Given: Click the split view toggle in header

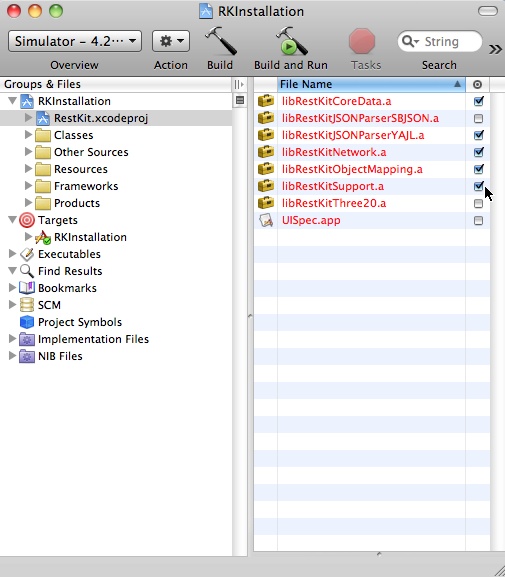Looking at the screenshot, I should (239, 84).
